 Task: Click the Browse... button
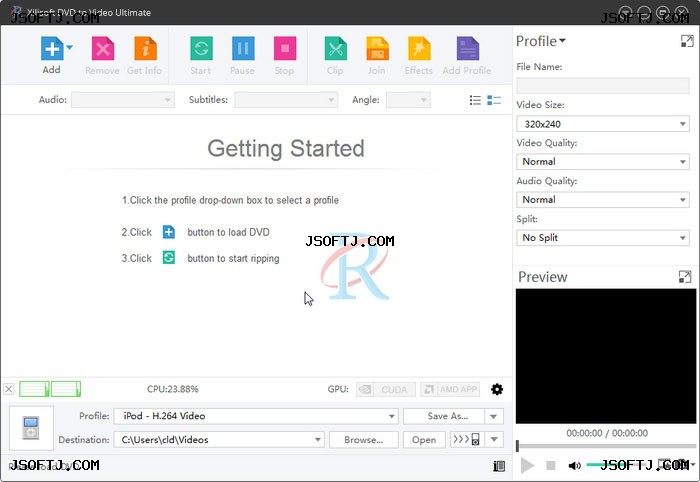(364, 440)
